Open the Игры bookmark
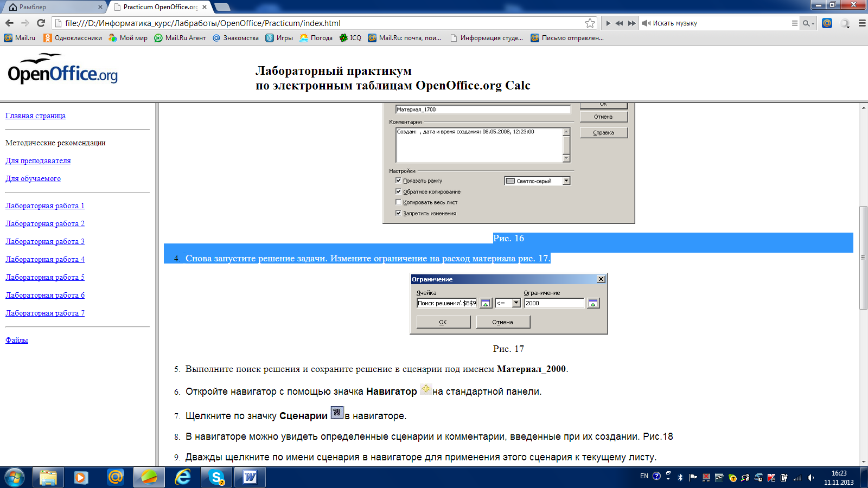The image size is (868, 488). point(279,38)
